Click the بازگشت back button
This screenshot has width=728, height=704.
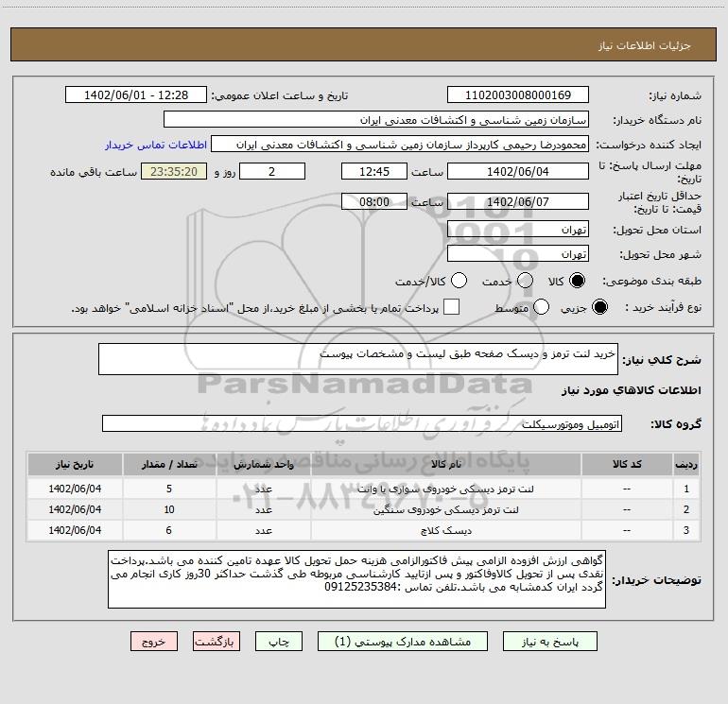[217, 642]
